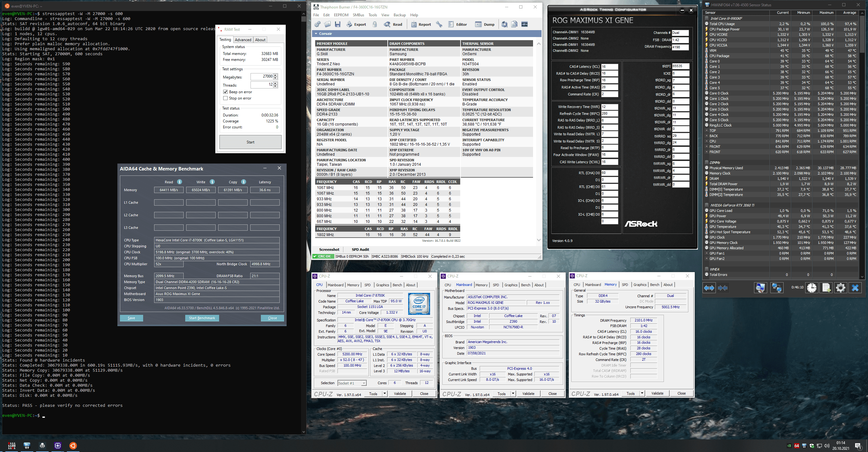Click CAS# Latency (tCL) field in Timing Configurator
The height and width of the screenshot is (452, 868).
point(610,67)
